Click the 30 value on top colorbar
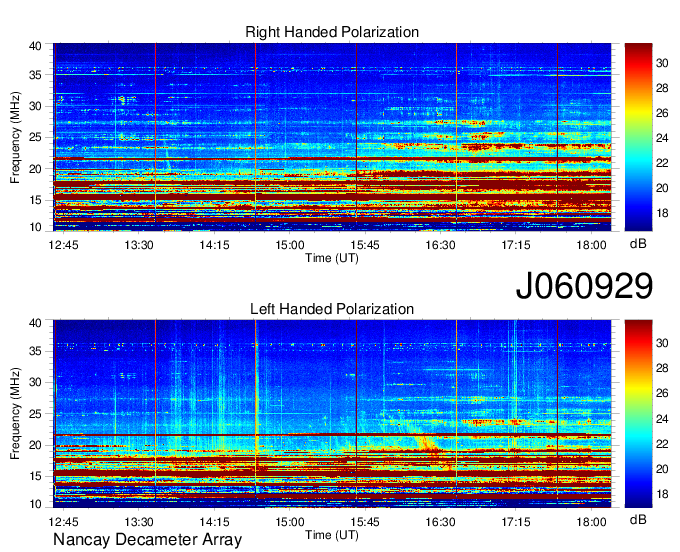The image size is (680, 552). [x=662, y=63]
